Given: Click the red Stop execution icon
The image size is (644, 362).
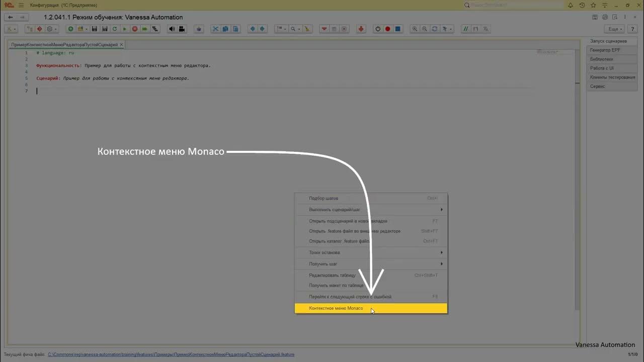Looking at the screenshot, I should (x=135, y=29).
